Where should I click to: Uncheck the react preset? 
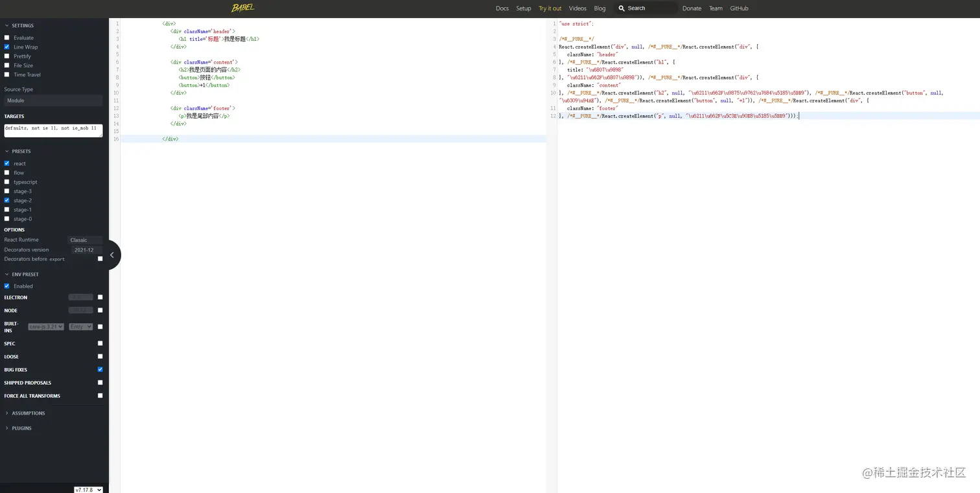7,163
